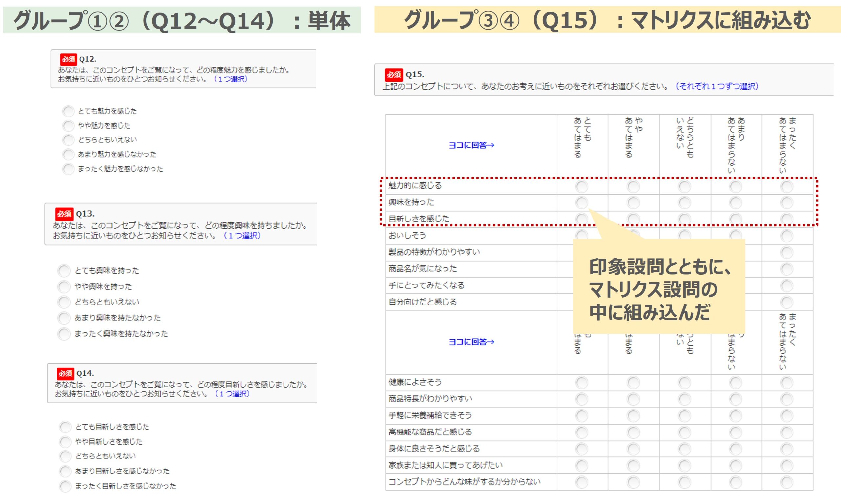Select 'あまり興味を持たなかった' in Q13

[x=64, y=318]
